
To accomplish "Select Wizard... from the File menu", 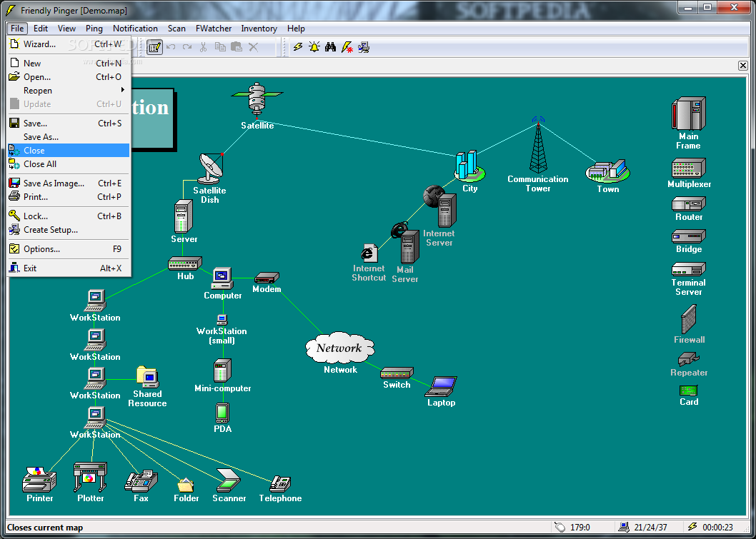I will (x=69, y=44).
